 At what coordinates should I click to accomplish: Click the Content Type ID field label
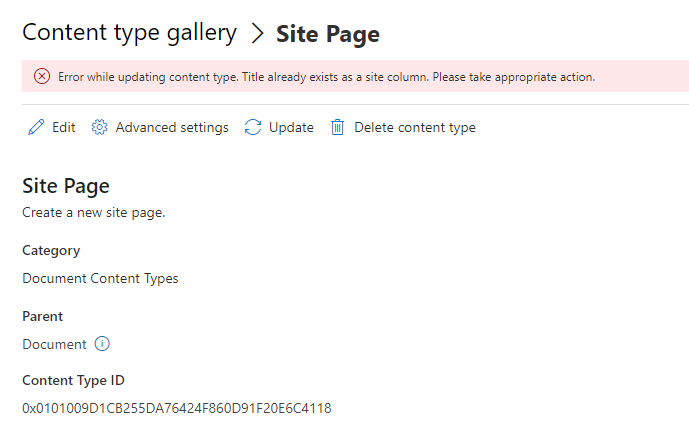tap(73, 380)
